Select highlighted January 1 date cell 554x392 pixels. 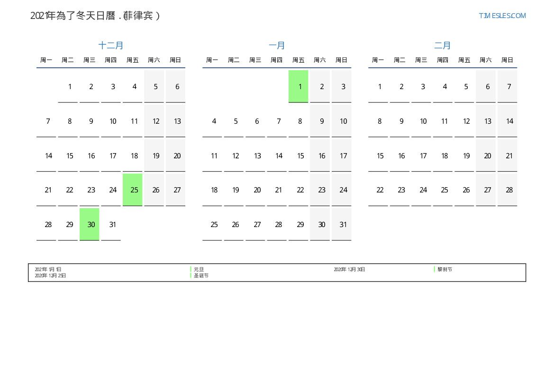click(299, 86)
